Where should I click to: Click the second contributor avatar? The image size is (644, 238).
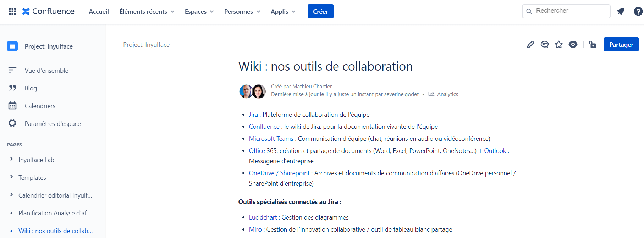(x=259, y=92)
